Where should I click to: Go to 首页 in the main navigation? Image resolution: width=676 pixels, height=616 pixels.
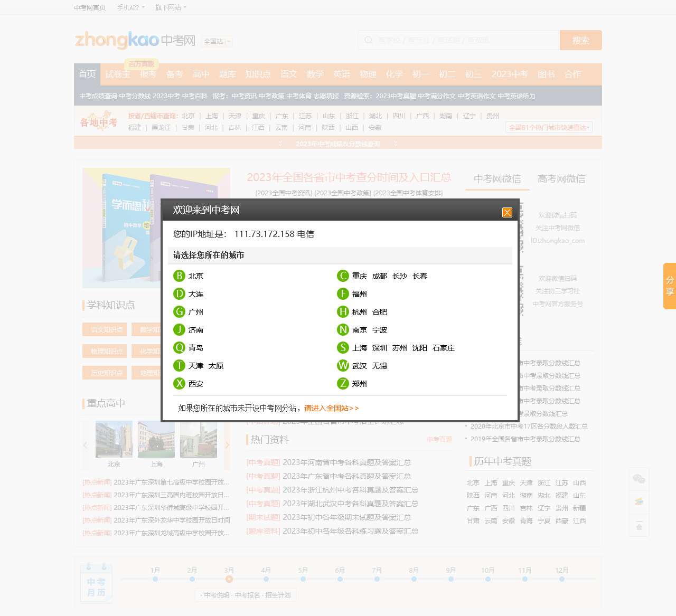[x=87, y=74]
